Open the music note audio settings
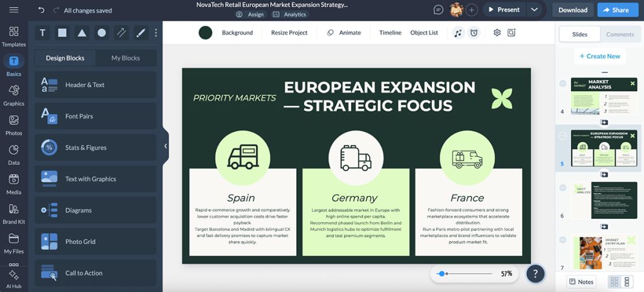The image size is (644, 292). (458, 33)
